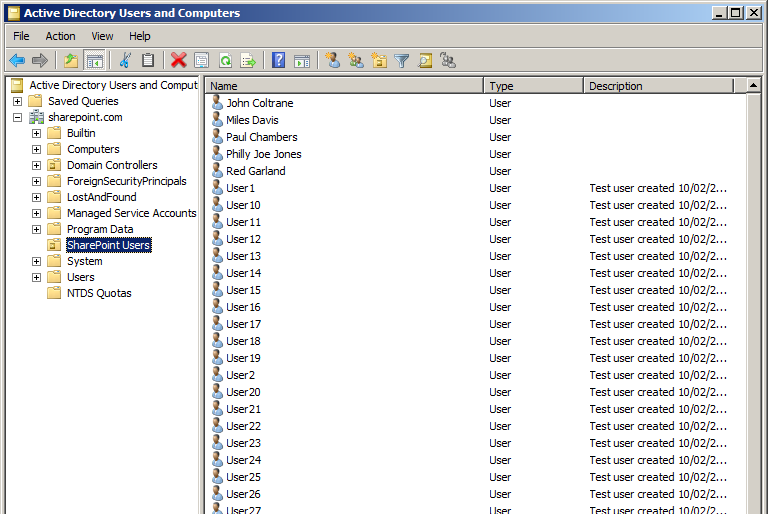Screen dimensions: 768x514
Task: Open the Action menu
Action: coord(60,36)
